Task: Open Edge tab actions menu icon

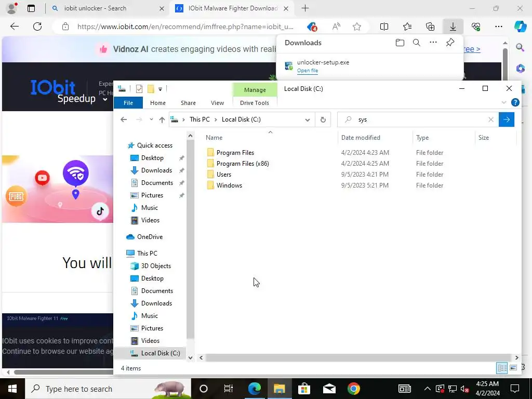Action: click(x=31, y=8)
